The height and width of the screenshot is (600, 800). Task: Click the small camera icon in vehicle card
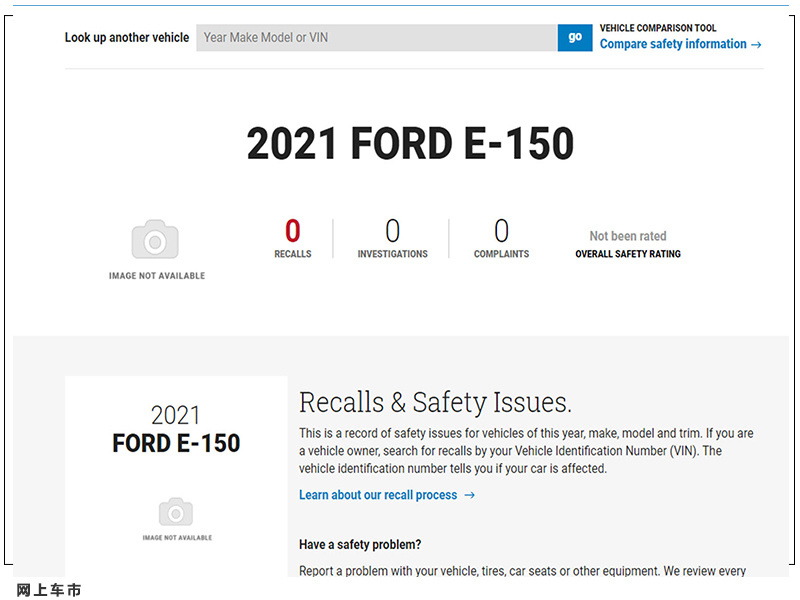tap(176, 512)
